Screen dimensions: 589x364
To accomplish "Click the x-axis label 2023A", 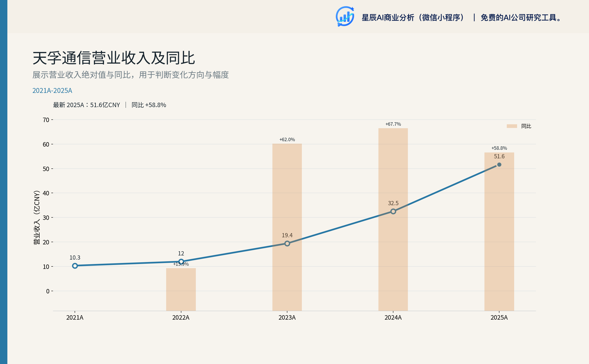I will (287, 318).
